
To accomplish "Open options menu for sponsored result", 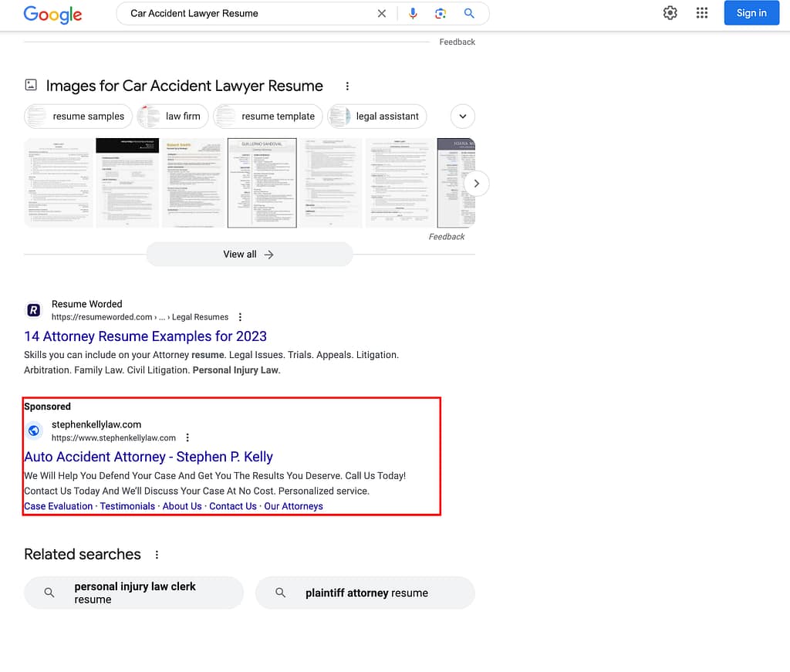I will tap(187, 437).
